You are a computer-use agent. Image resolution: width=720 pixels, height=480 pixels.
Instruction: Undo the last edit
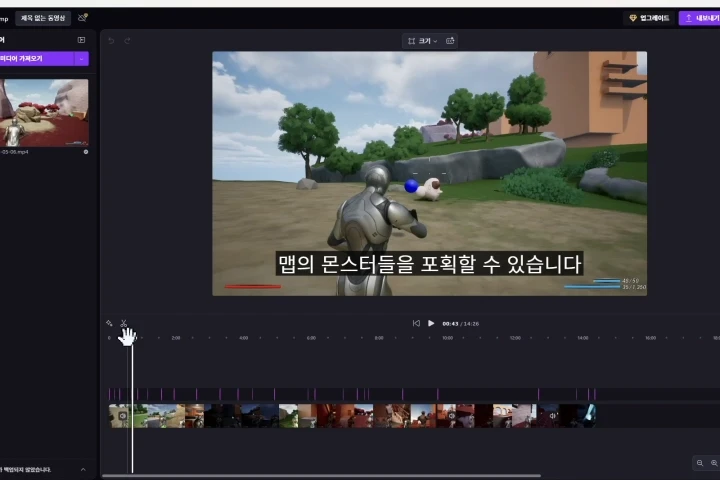click(111, 40)
